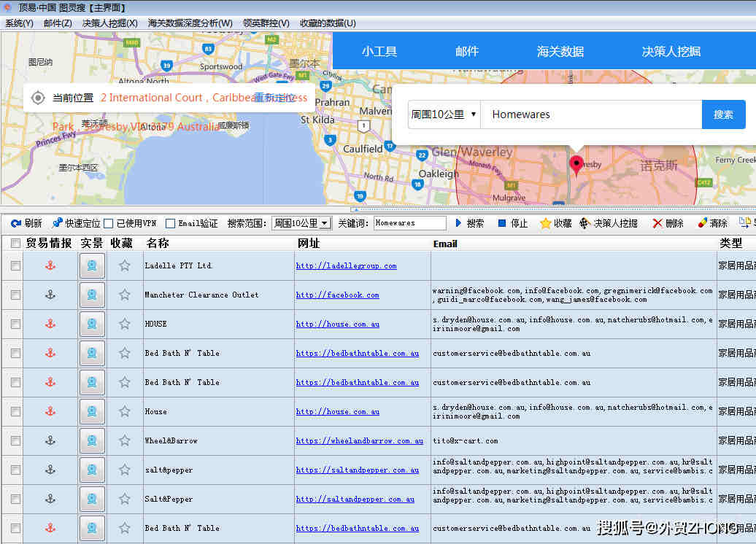Click the 关键词 keyword input field
Screen dimensions: 756x544
(409, 223)
